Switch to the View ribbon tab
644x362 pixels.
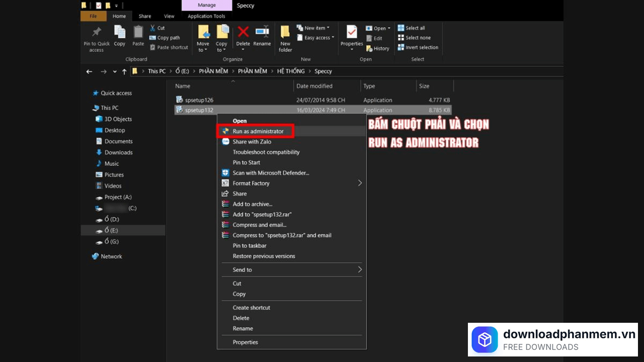coord(169,16)
